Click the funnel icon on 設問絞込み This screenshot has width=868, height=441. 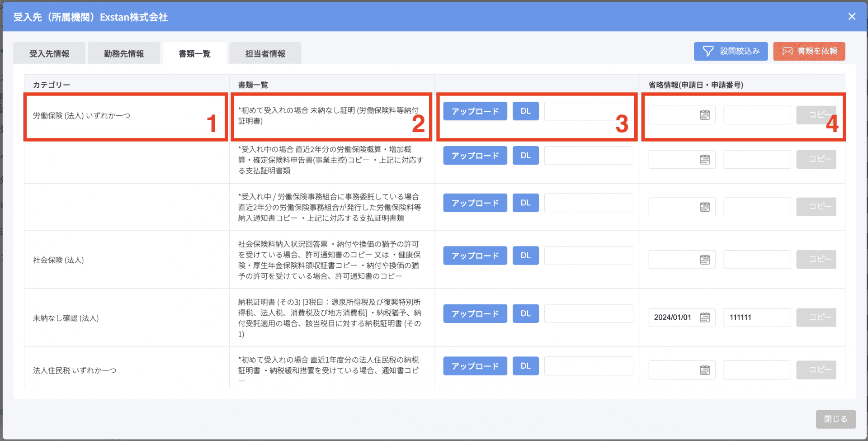click(708, 51)
